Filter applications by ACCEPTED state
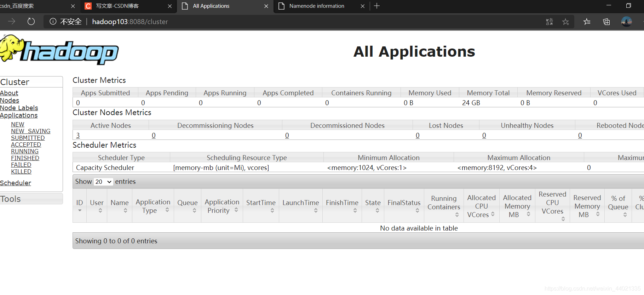Screen dimensions: 644x295 (x=26, y=144)
